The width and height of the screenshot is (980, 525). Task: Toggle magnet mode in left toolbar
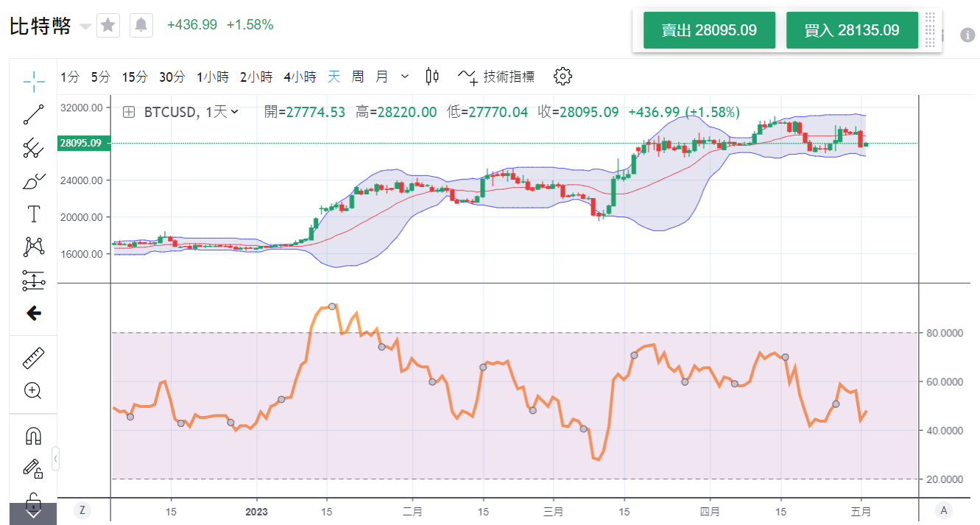33,436
